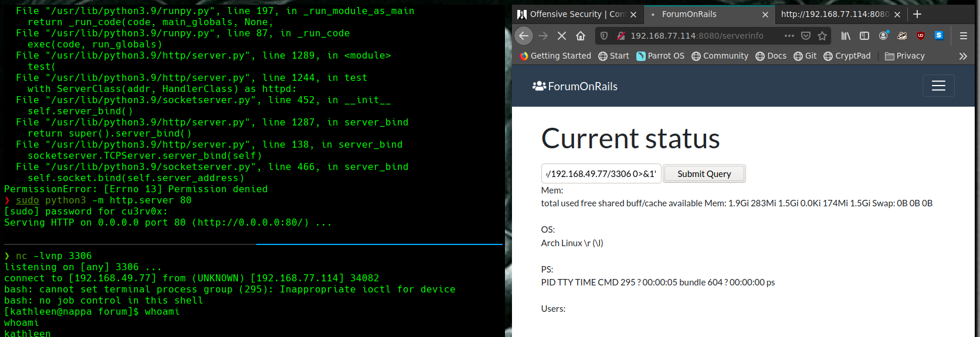980x337 pixels.
Task: Open the blue S extension icon
Action: 939,35
